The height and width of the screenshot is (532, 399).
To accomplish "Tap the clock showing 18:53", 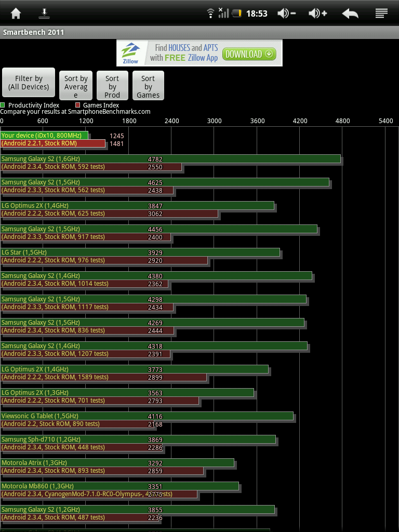I will 257,14.
